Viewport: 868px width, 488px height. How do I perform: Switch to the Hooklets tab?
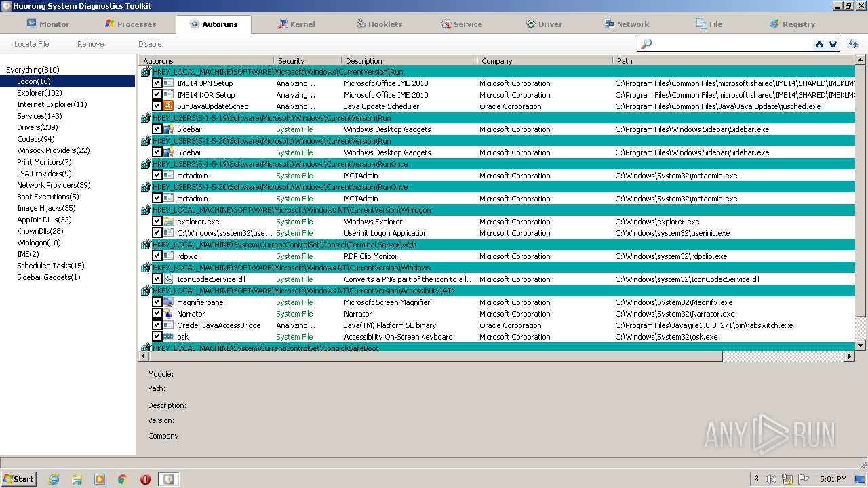click(x=379, y=24)
